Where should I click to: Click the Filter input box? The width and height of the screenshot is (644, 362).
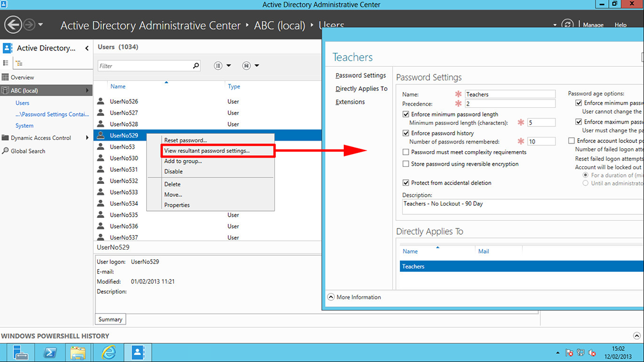pos(145,66)
